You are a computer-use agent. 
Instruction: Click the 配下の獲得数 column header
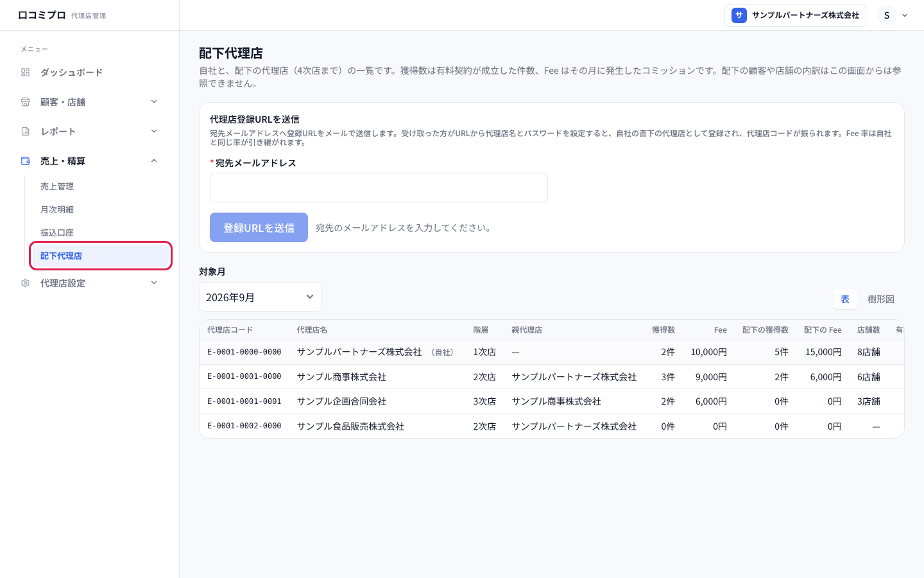766,330
